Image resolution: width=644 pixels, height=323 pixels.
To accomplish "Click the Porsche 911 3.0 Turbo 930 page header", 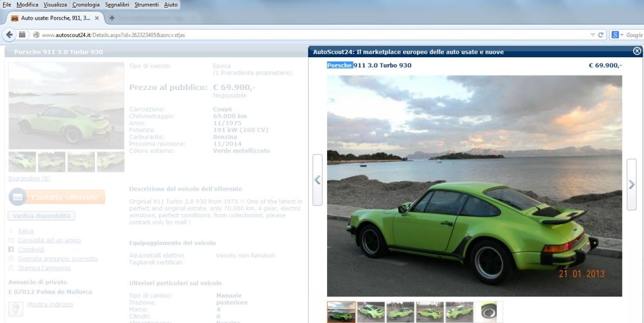I will 58,52.
